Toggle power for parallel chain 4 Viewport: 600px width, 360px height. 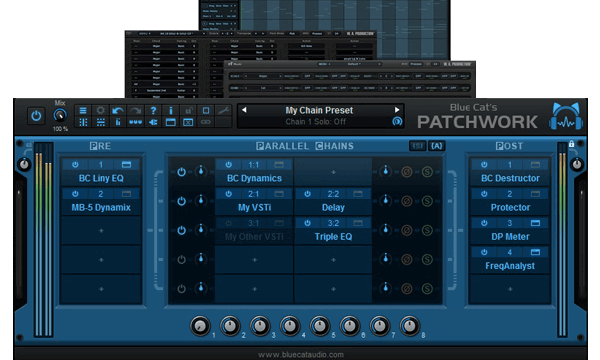pyautogui.click(x=181, y=259)
